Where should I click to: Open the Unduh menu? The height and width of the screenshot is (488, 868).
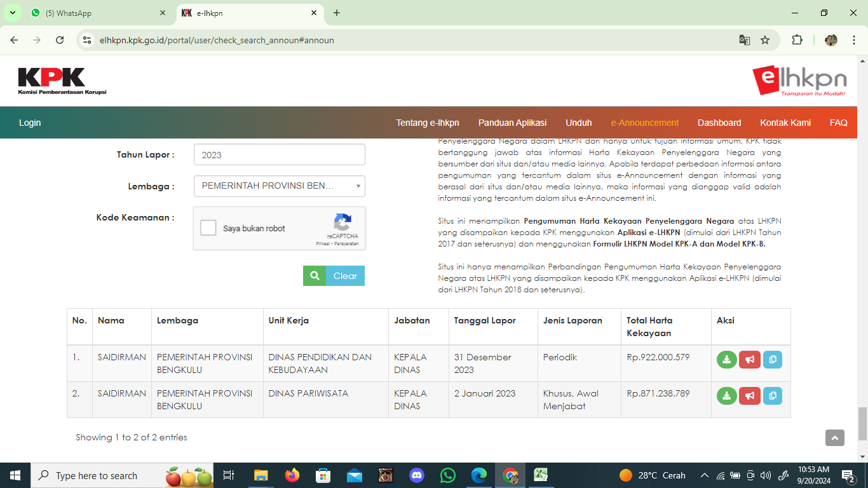(x=579, y=123)
